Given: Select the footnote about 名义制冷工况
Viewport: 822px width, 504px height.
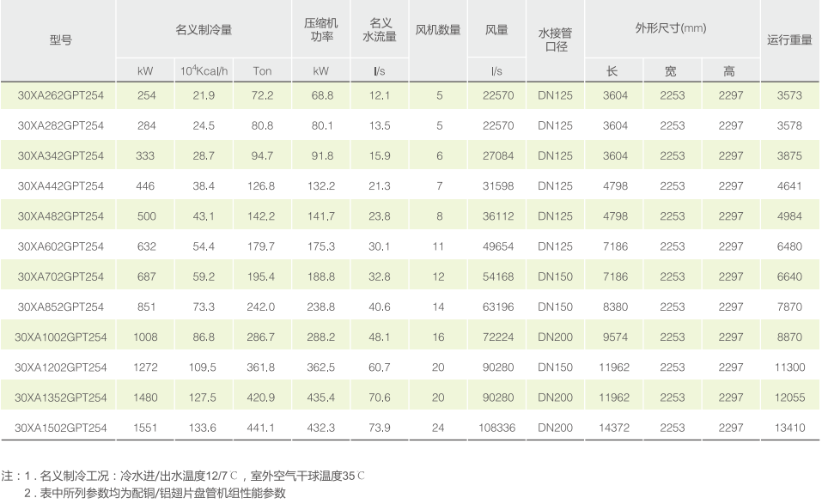Looking at the screenshot, I should tap(185, 475).
